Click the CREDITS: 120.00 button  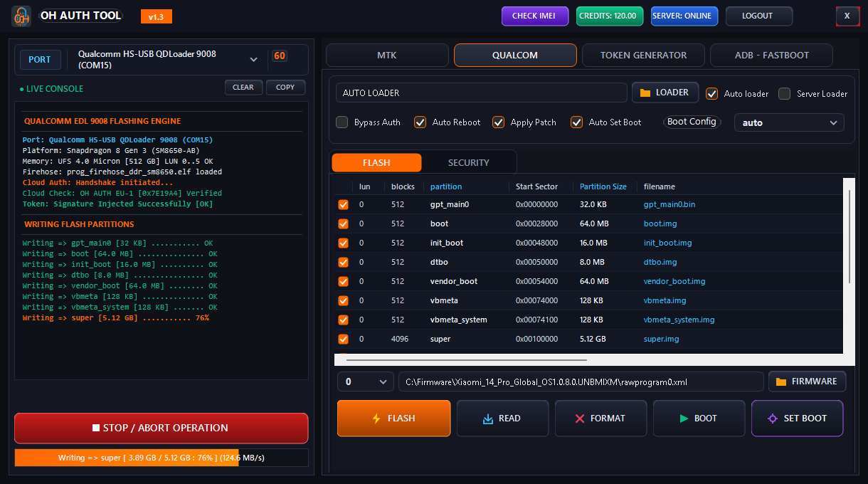tap(610, 16)
